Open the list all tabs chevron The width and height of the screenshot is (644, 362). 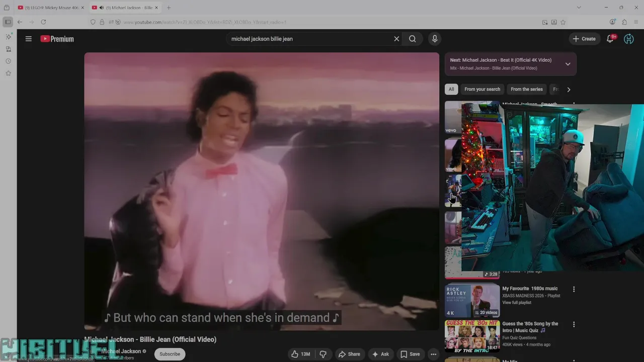pos(579,8)
